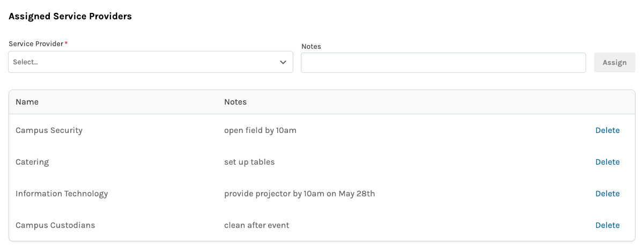644x251 pixels.
Task: Open the Service Provider "Select..." dropdown
Action: (145, 62)
